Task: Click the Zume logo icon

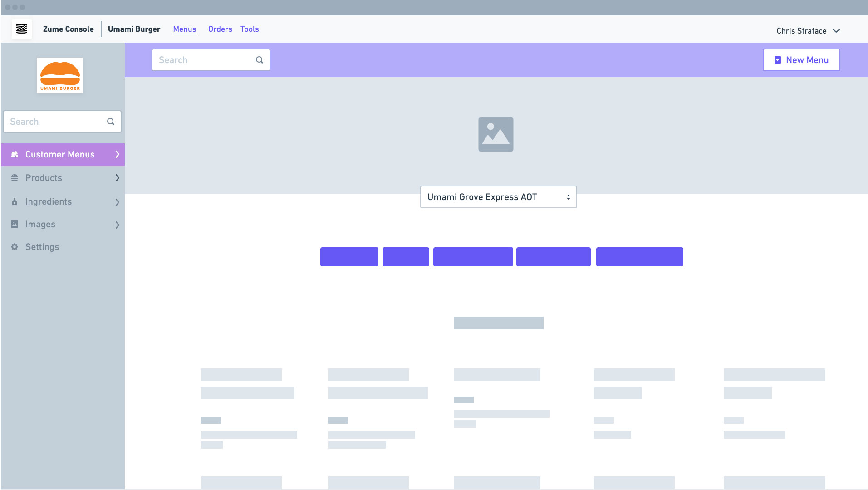Action: 21,29
